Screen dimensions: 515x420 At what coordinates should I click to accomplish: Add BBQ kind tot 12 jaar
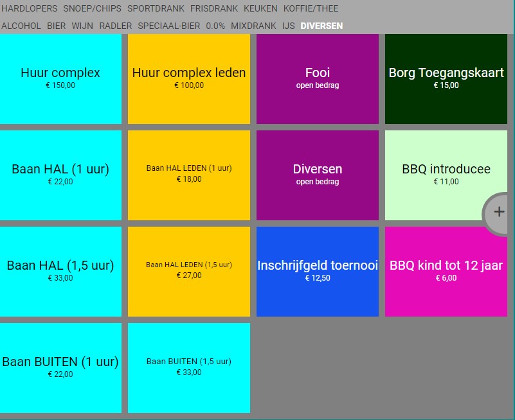(x=446, y=271)
